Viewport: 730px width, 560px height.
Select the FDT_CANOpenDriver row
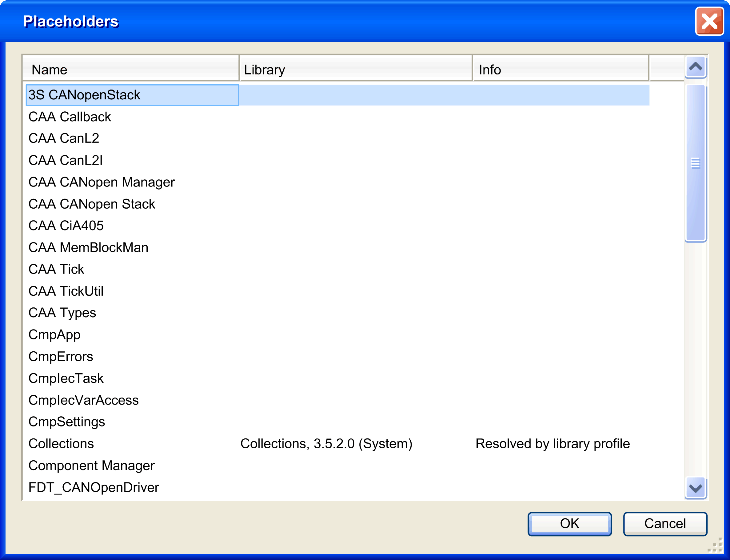tap(337, 488)
